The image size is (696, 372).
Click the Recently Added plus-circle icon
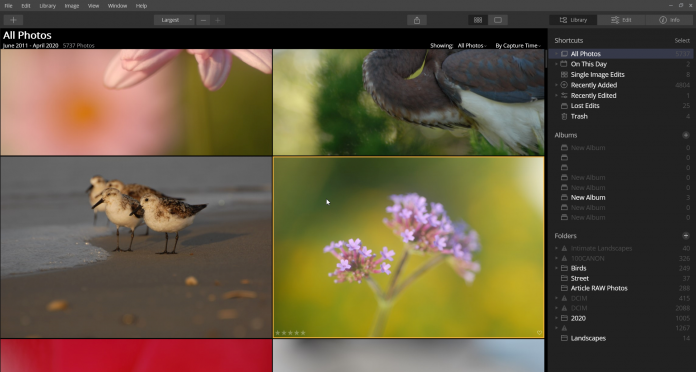point(564,85)
